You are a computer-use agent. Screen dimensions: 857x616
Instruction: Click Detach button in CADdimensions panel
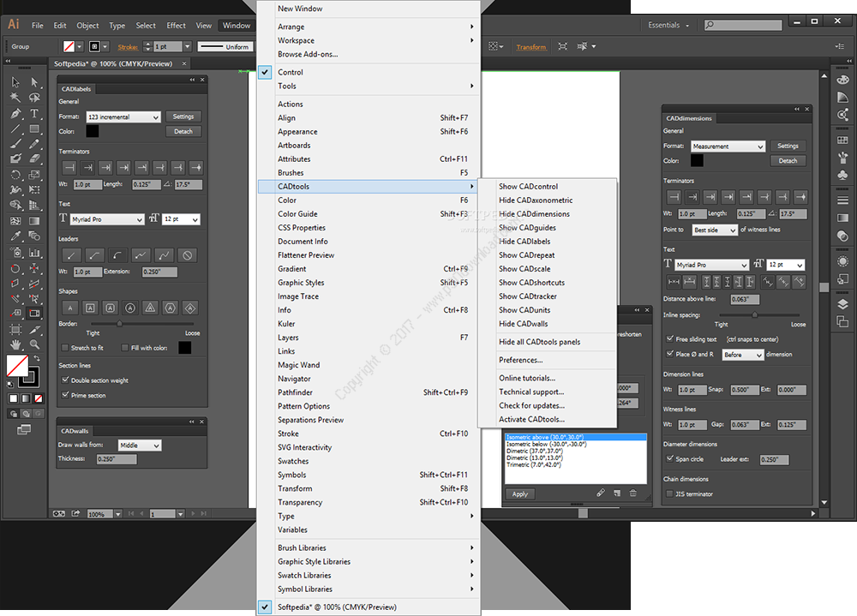tap(788, 161)
